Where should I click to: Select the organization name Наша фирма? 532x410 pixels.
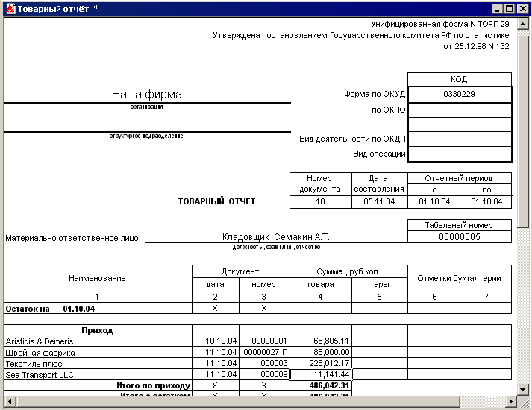click(x=146, y=94)
